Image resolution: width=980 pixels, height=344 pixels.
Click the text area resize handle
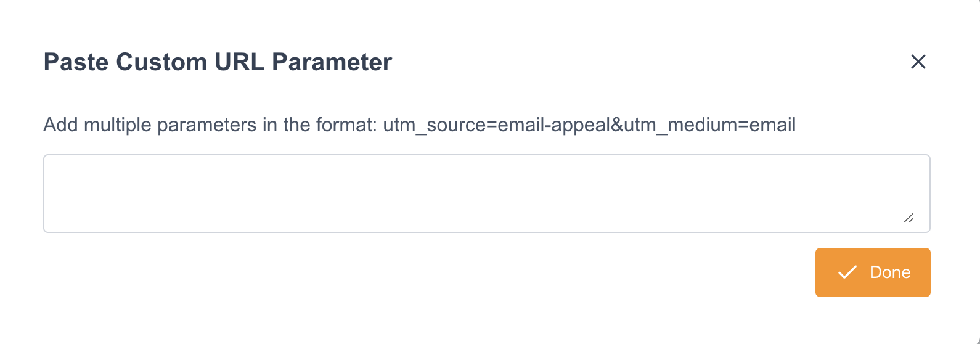[909, 218]
